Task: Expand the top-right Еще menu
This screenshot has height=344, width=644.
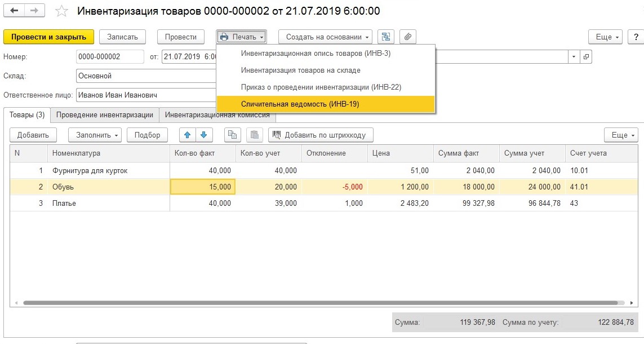Action: pos(605,37)
